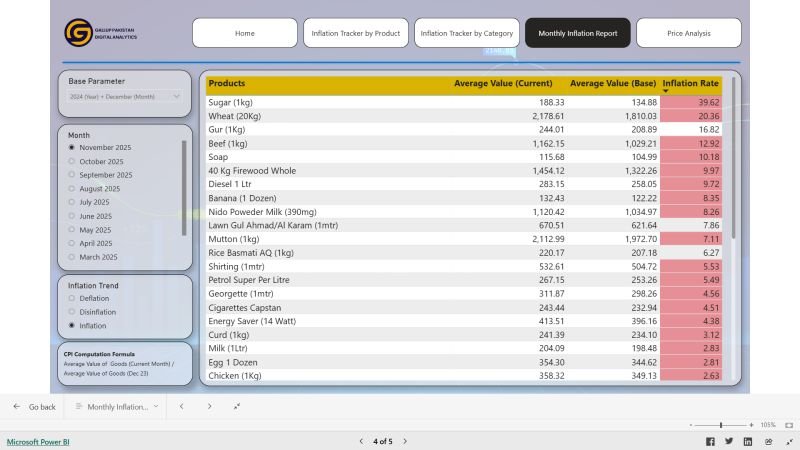Go to next report page arrow

(405, 441)
